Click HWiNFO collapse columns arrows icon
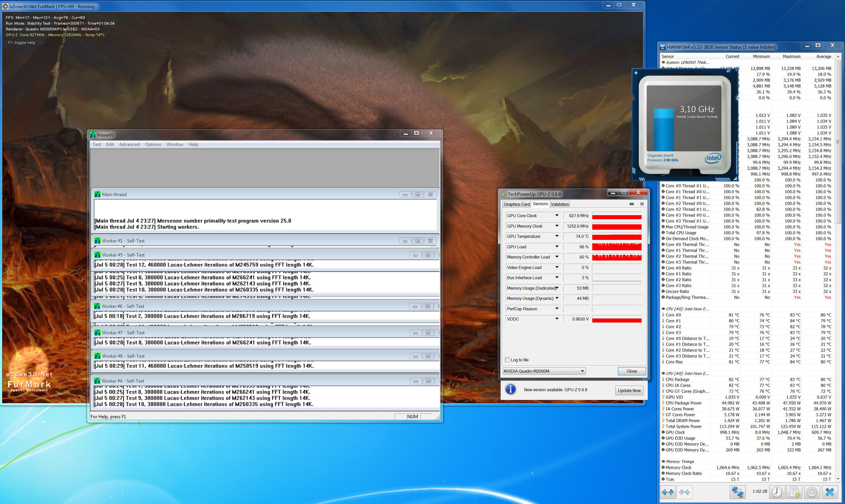The image size is (845, 504). click(x=684, y=492)
